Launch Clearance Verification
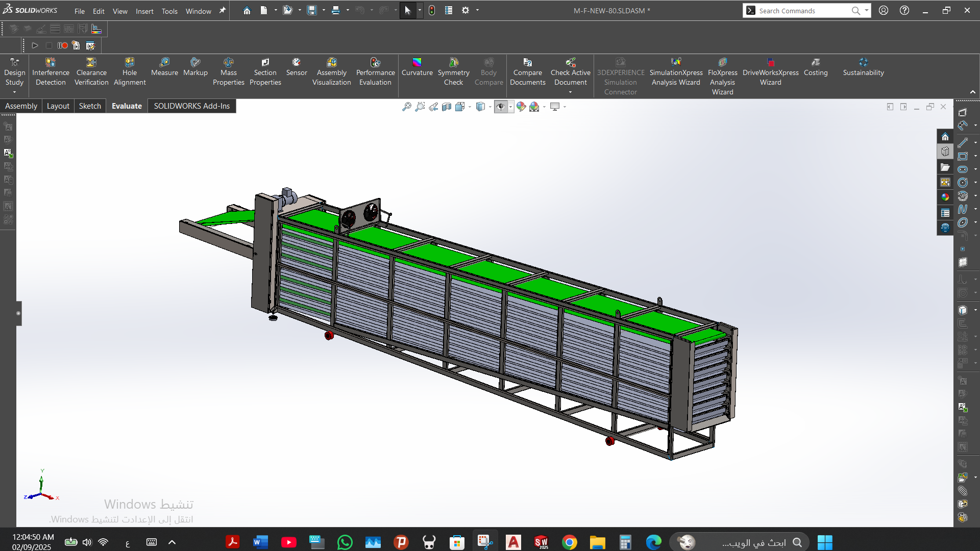 point(91,71)
